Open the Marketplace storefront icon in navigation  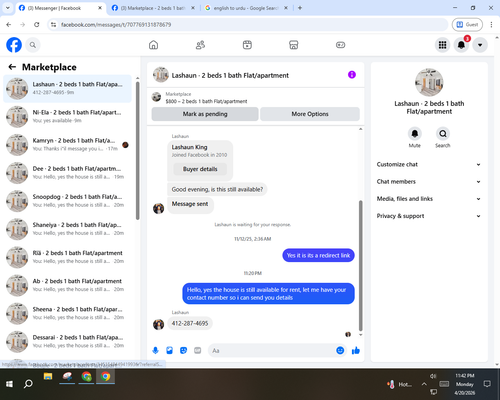coord(294,45)
